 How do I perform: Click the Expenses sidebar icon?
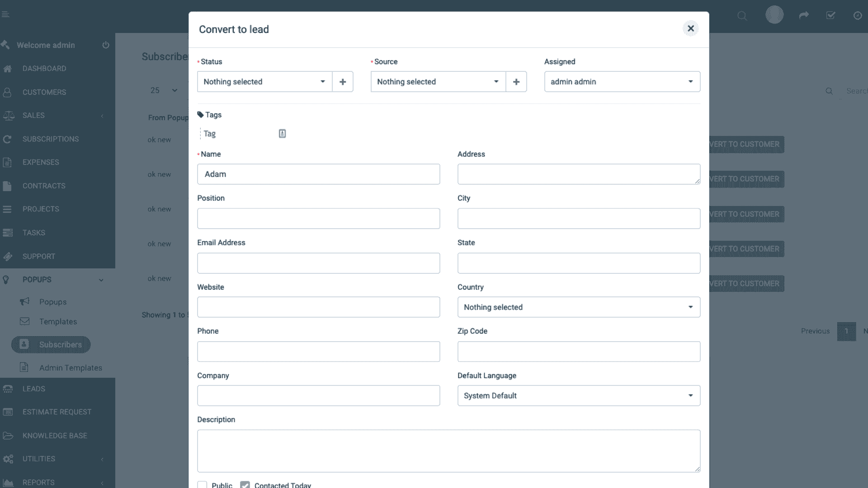(x=7, y=162)
